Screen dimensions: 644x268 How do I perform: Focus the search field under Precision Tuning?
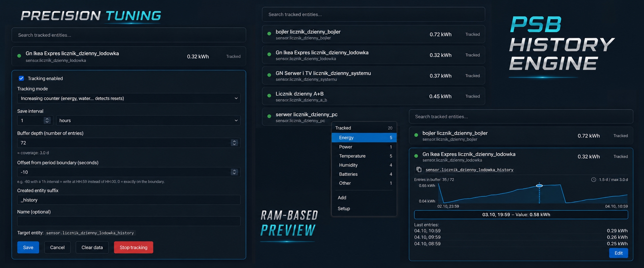point(129,35)
